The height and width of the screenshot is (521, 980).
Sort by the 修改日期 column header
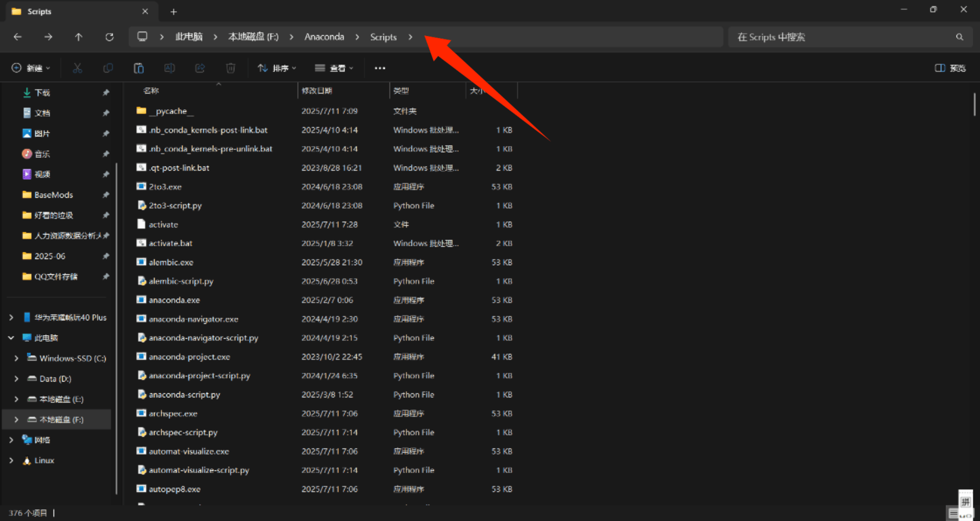point(317,90)
